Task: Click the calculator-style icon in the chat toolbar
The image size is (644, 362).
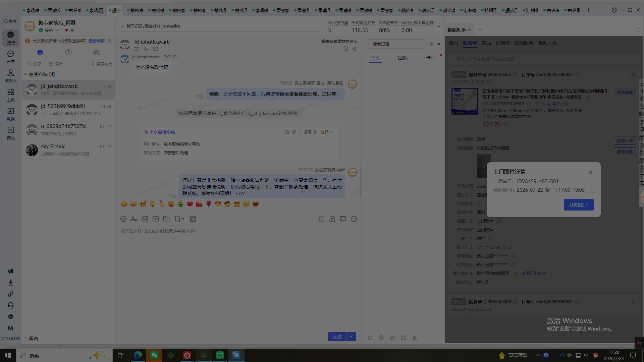Action: pyautogui.click(x=193, y=219)
